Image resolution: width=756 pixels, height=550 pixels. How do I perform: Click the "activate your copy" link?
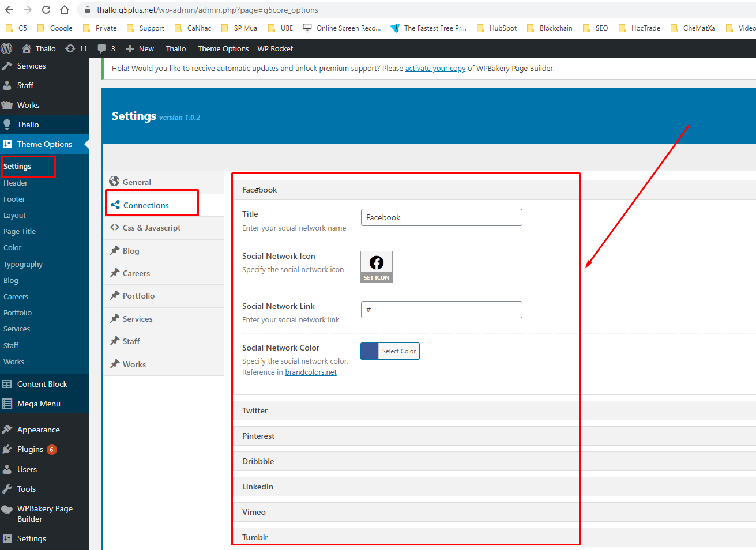tap(435, 68)
